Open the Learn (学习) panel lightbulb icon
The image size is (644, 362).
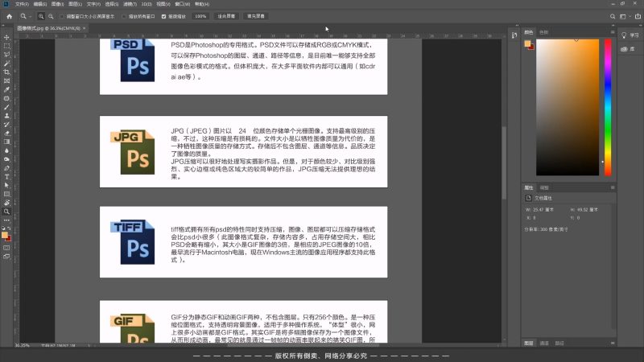tap(623, 35)
